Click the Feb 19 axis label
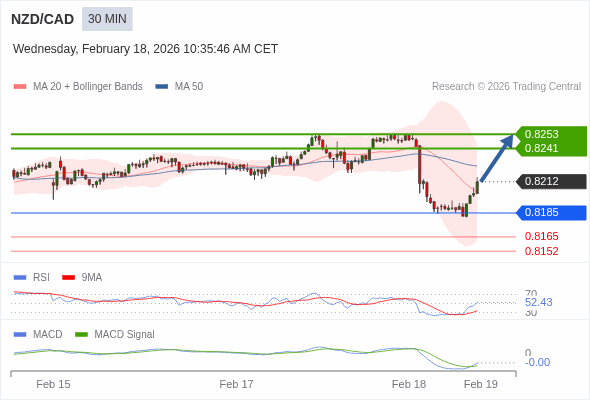 click(x=481, y=384)
